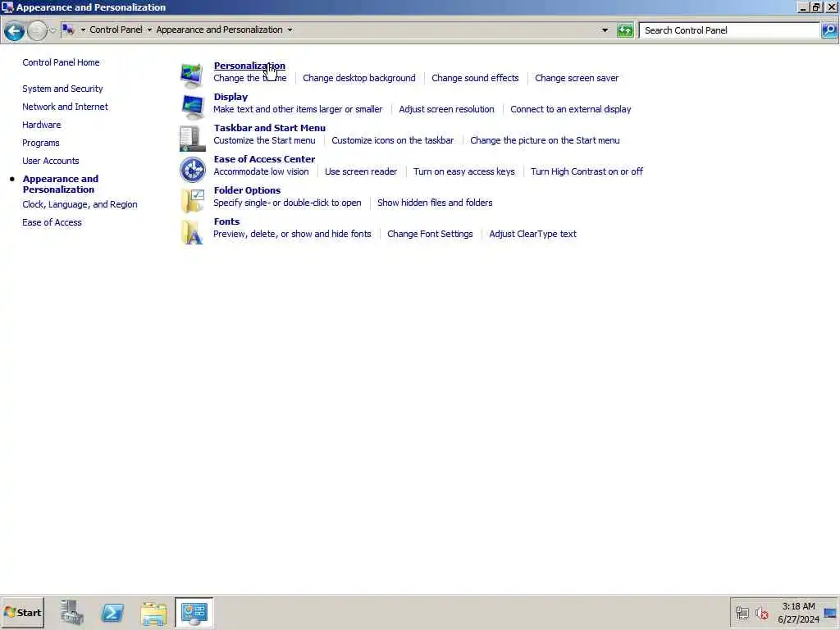Open the User Accounts category
Image resolution: width=840 pixels, height=630 pixels.
tap(50, 161)
